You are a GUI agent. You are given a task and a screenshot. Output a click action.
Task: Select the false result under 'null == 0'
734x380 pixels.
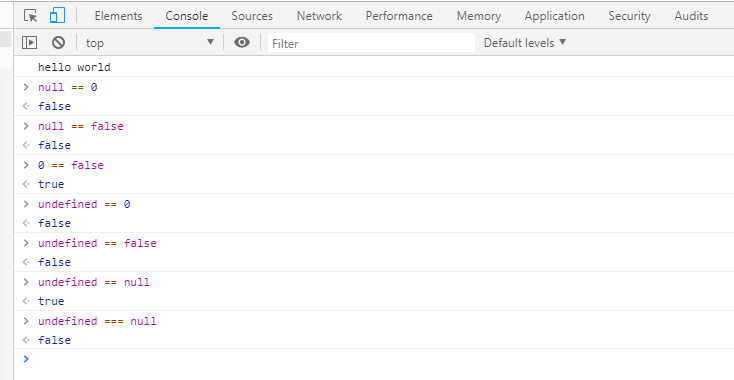pos(54,107)
